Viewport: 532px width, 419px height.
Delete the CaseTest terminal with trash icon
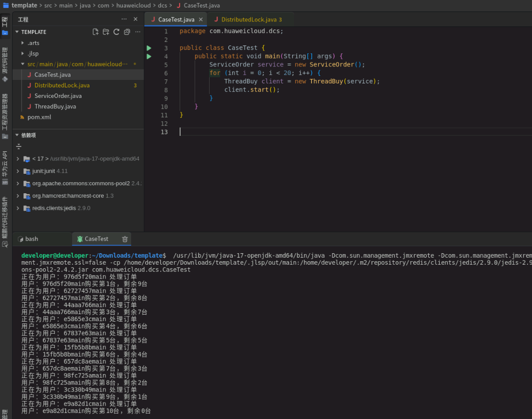tap(125, 239)
